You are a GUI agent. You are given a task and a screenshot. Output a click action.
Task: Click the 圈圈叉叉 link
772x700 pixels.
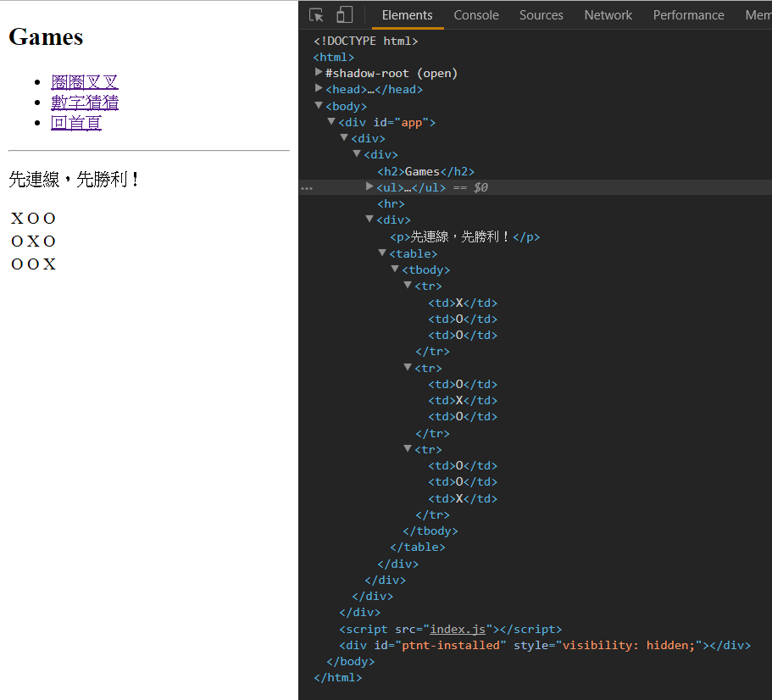pyautogui.click(x=85, y=82)
